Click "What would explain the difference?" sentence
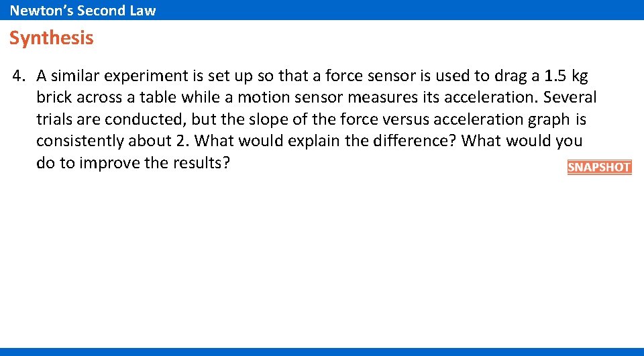This screenshot has width=644, height=356. (325, 141)
